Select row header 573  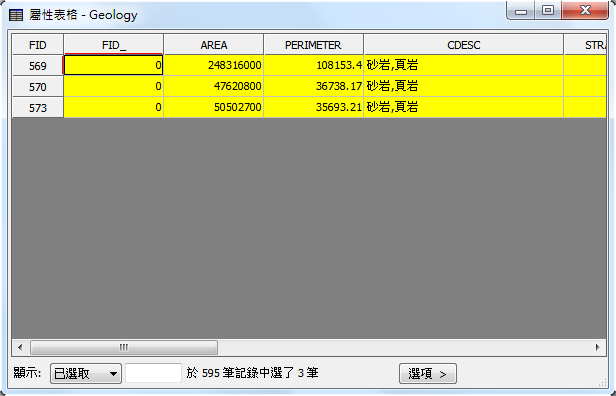38,107
